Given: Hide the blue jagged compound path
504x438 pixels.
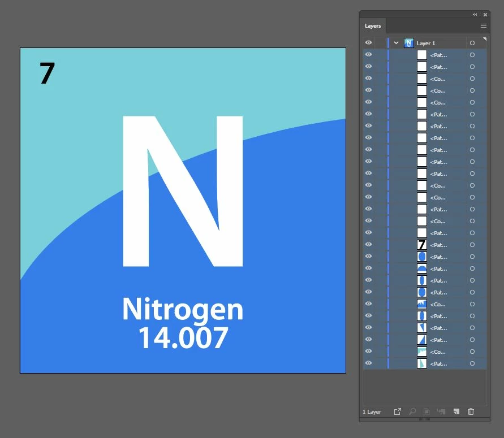Looking at the screenshot, I should [x=368, y=304].
